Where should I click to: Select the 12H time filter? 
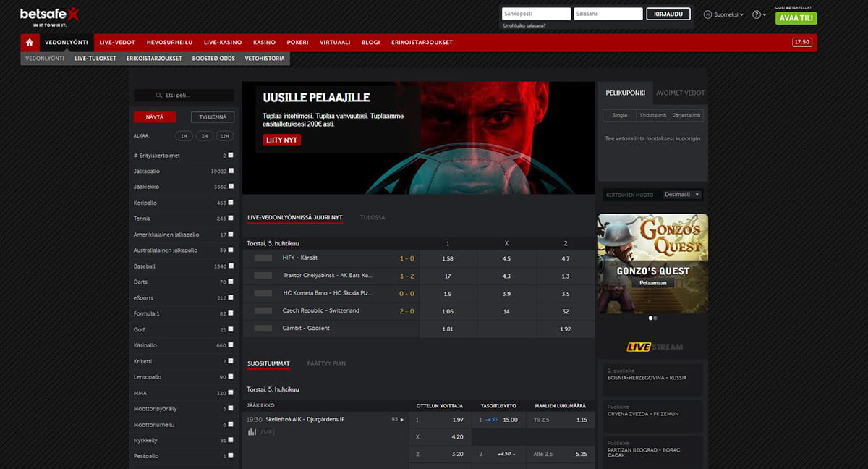(225, 136)
